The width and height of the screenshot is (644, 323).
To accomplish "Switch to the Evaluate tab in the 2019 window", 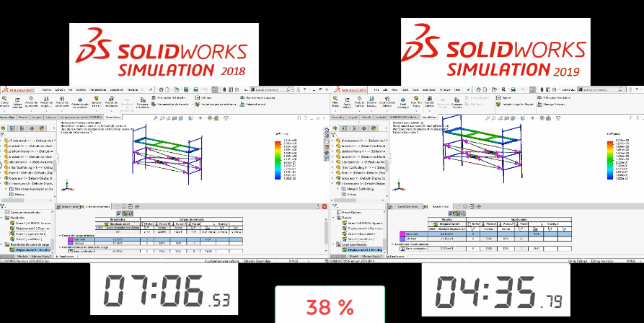I will 381,116.
